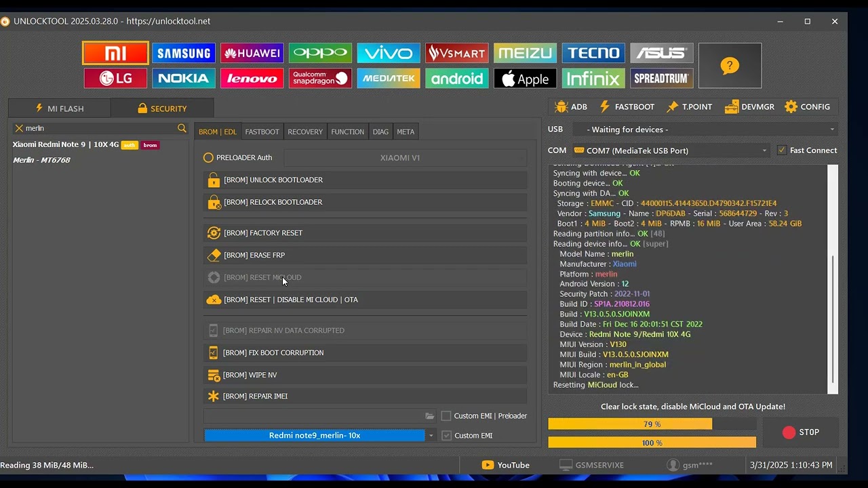This screenshot has height=488, width=868.
Task: Open the T.POINT tool
Action: tap(689, 107)
